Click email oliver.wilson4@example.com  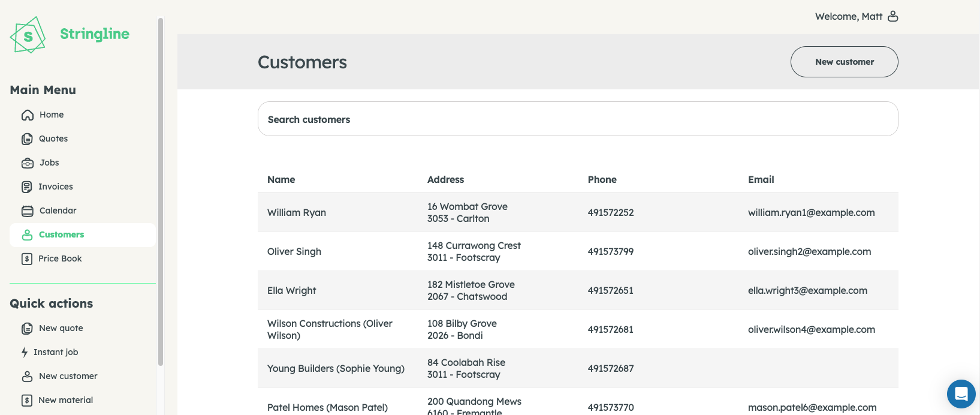[812, 329]
